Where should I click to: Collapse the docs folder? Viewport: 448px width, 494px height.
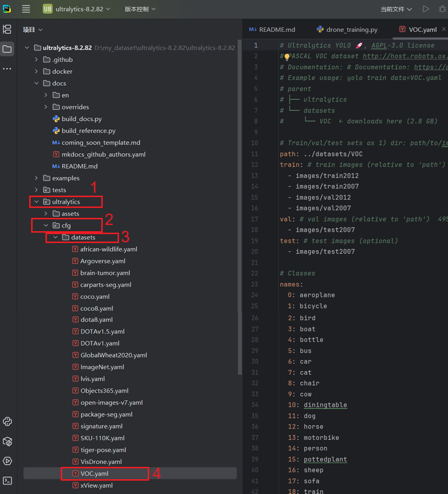37,83
